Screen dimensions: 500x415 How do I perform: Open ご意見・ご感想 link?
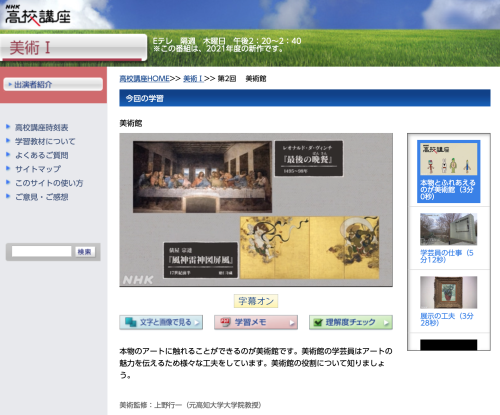click(41, 197)
